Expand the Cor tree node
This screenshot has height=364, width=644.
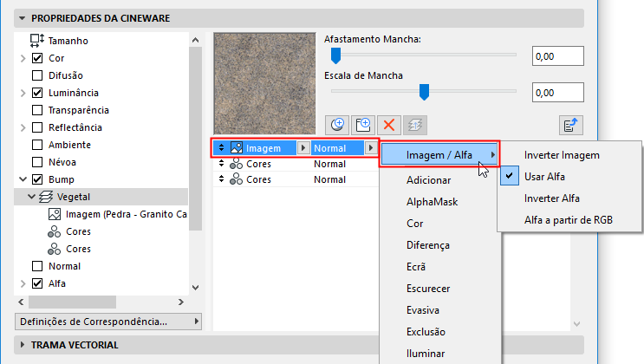pyautogui.click(x=23, y=58)
